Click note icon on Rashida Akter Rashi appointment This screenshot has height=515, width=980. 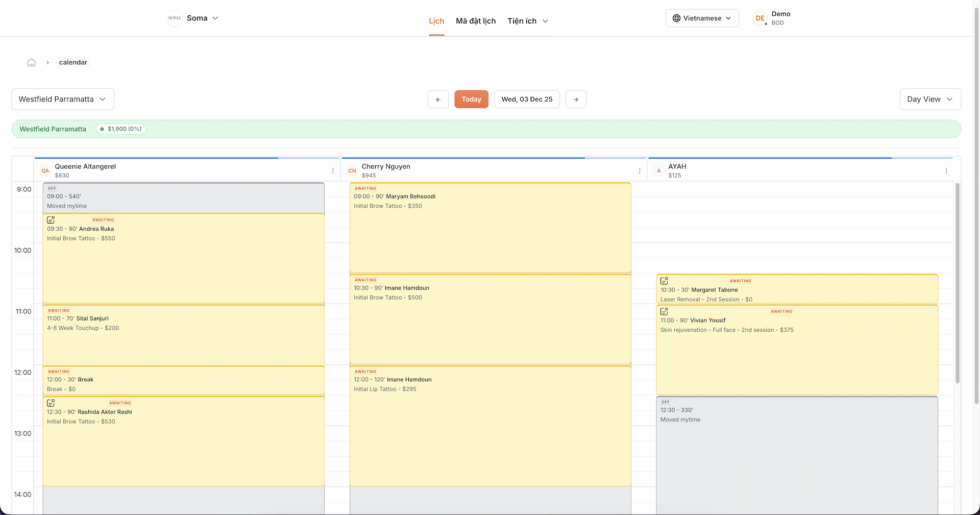[51, 403]
